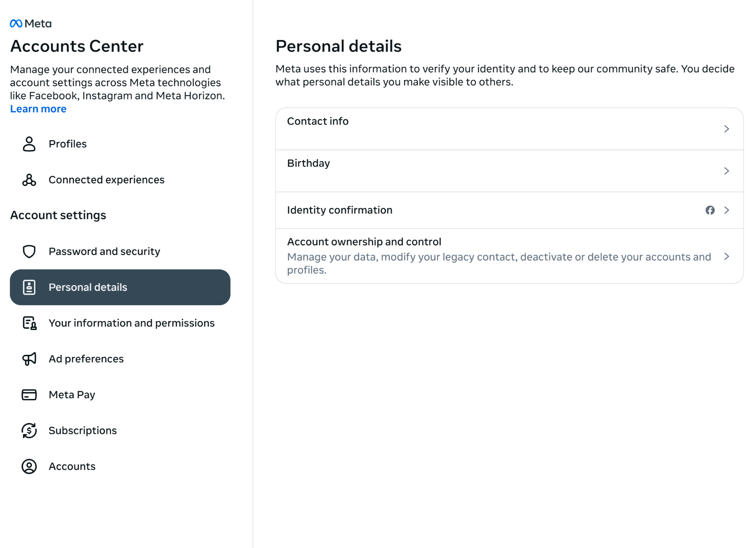Click the Meta Pay card icon
756x548 pixels.
tap(29, 395)
